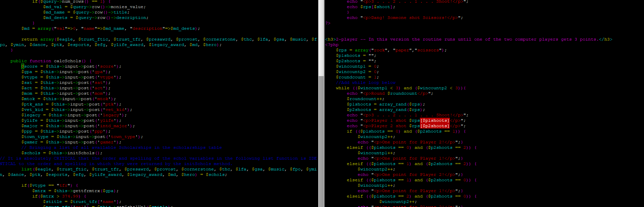Click the $town_type = post('town_type') line

[x=82, y=137]
